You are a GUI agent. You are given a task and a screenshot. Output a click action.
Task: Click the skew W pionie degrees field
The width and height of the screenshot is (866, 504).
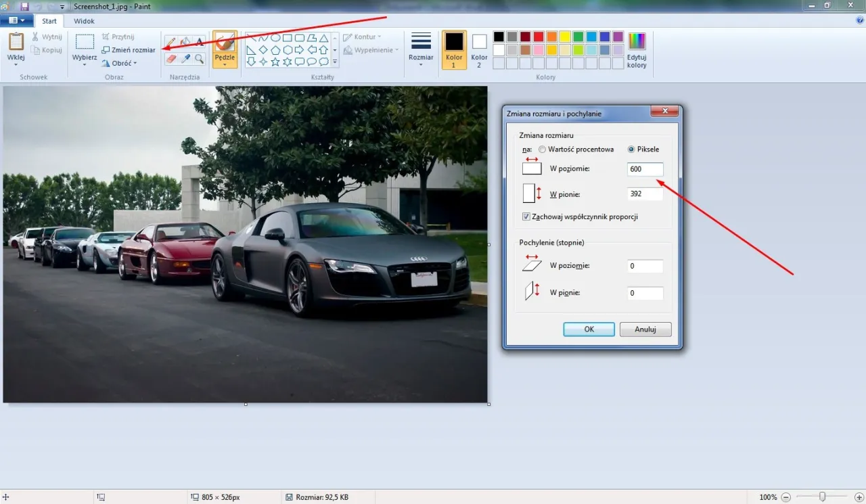click(x=645, y=294)
